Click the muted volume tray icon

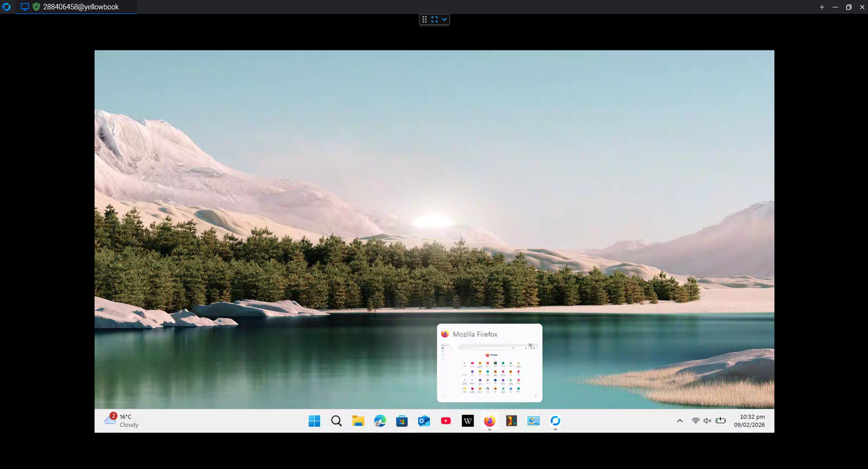(x=708, y=421)
